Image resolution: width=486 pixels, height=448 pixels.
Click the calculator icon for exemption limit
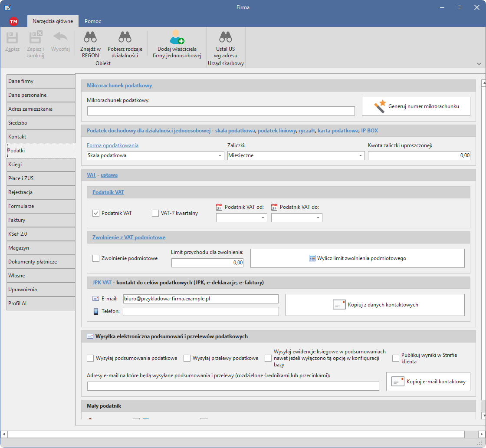tap(312, 258)
